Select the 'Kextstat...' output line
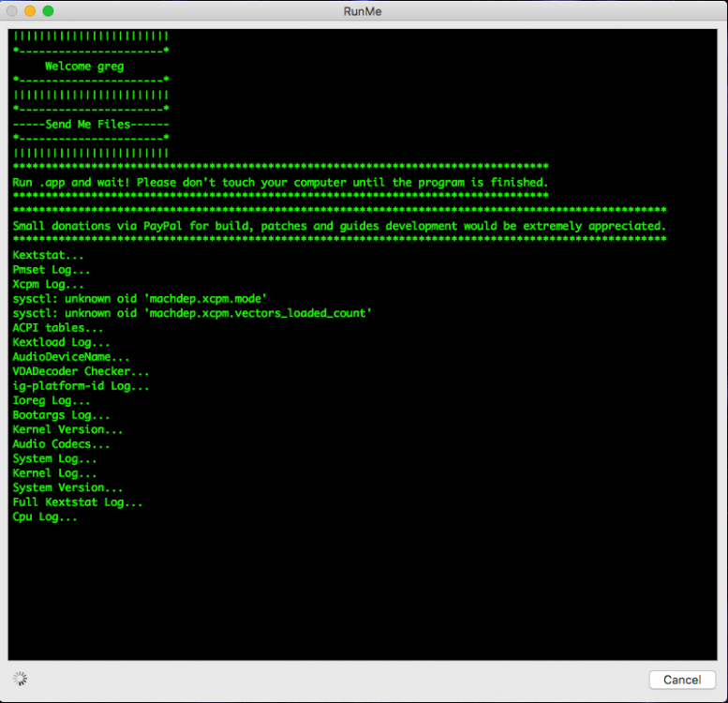This screenshot has height=703, width=728. [49, 255]
